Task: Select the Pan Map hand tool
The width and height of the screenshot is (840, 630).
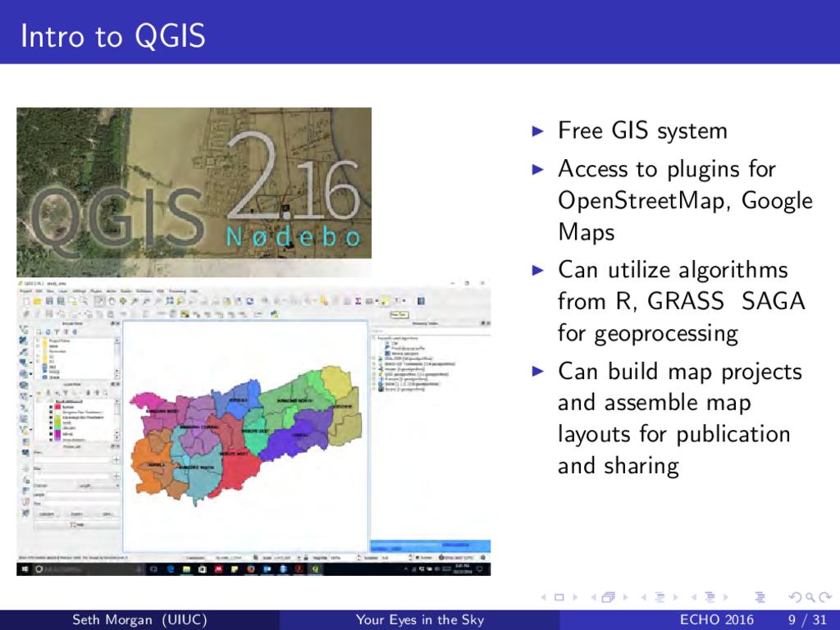Action: [x=111, y=302]
